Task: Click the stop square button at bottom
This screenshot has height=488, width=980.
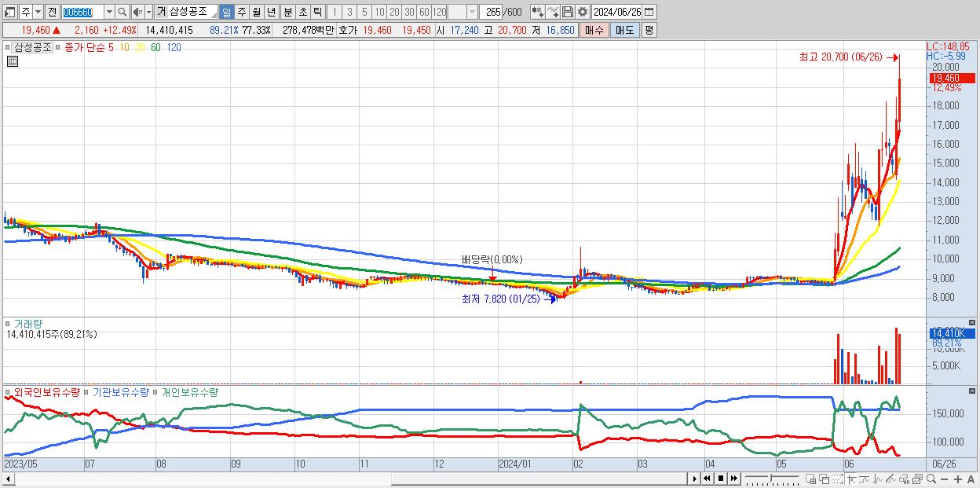Action: pos(721,479)
